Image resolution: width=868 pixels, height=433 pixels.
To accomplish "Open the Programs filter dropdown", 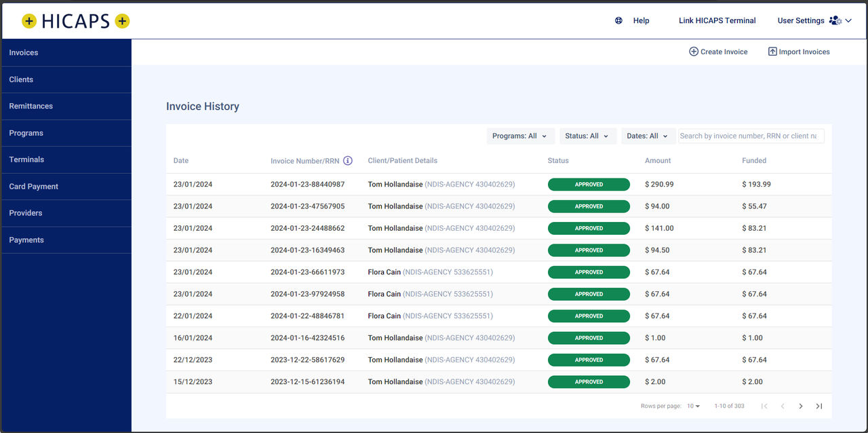I will [x=520, y=136].
